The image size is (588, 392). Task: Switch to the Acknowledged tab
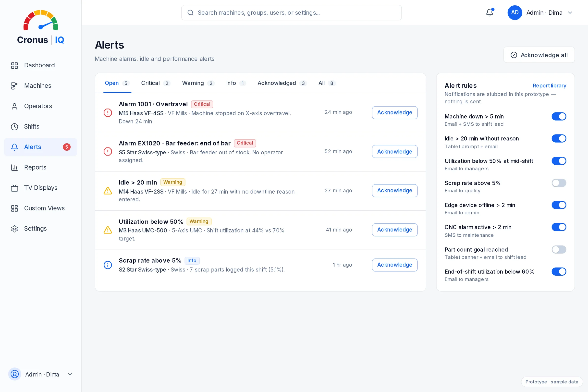click(x=282, y=83)
